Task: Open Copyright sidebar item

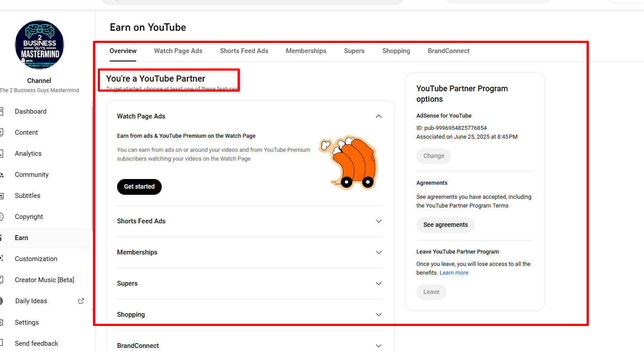Action: pos(29,217)
